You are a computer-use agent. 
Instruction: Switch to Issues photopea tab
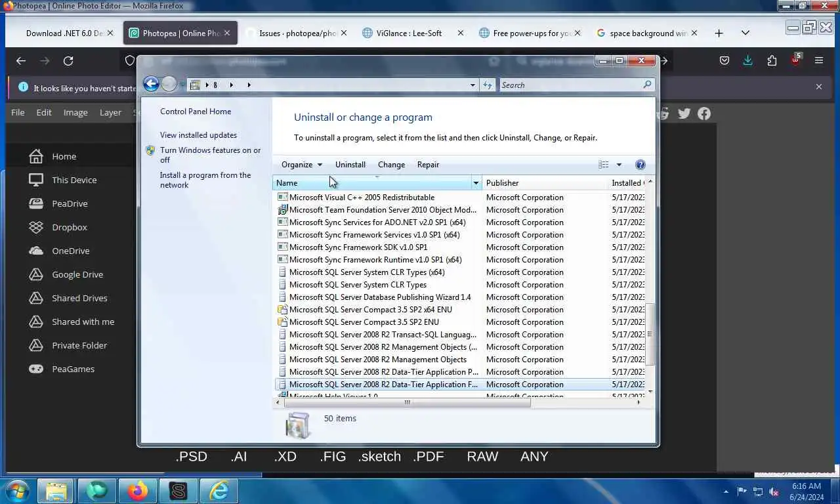[297, 33]
